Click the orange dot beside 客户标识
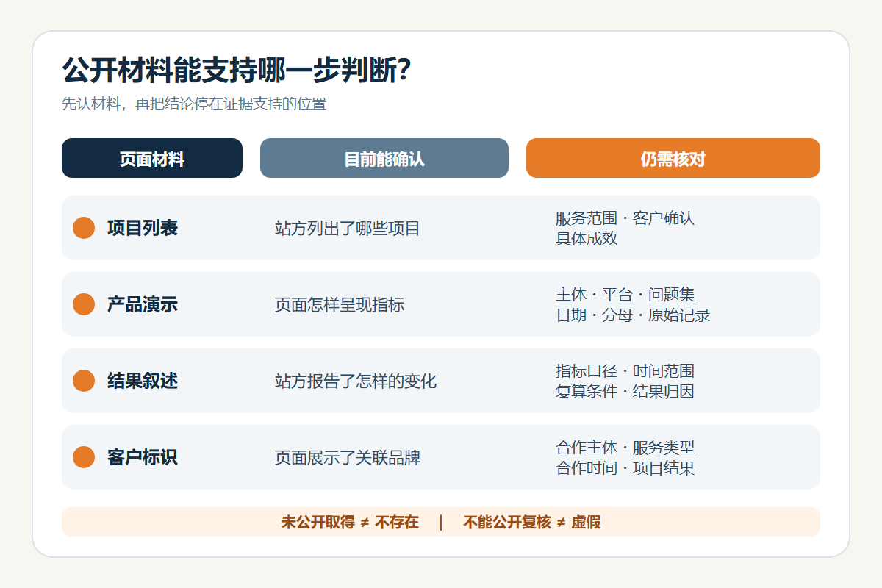 pos(84,457)
